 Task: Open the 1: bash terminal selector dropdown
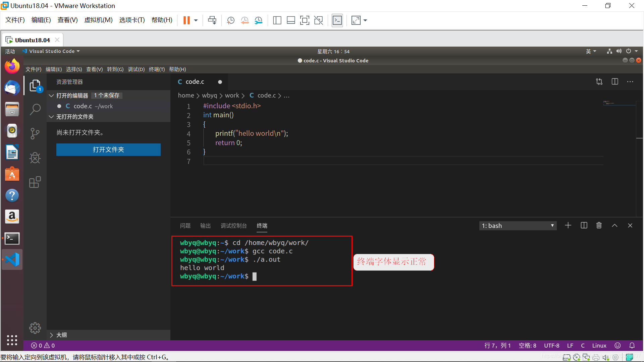point(518,225)
